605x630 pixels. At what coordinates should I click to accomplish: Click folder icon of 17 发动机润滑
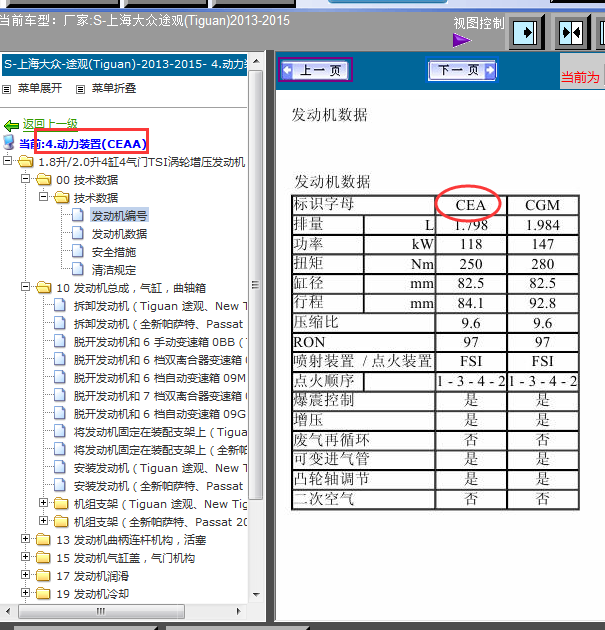pos(43,576)
